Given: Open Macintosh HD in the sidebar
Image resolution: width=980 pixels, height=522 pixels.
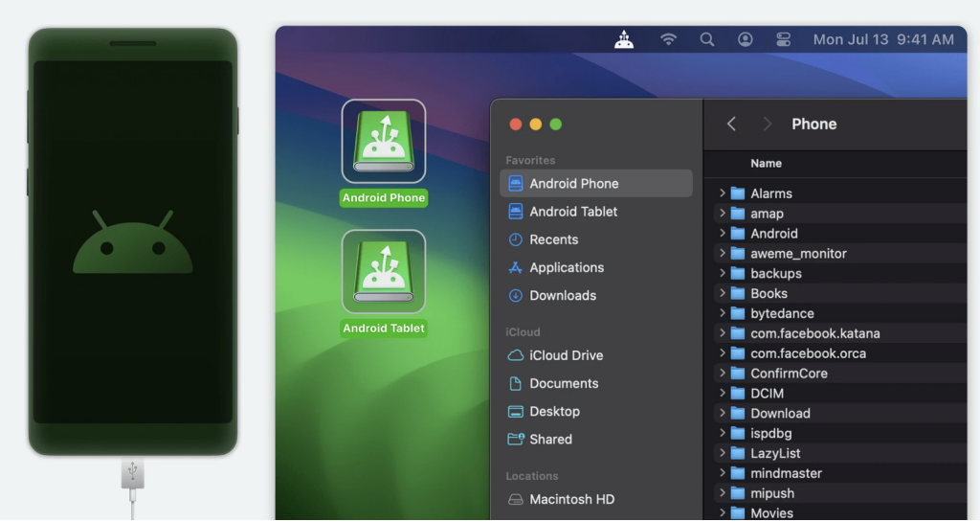Looking at the screenshot, I should click(x=596, y=500).
